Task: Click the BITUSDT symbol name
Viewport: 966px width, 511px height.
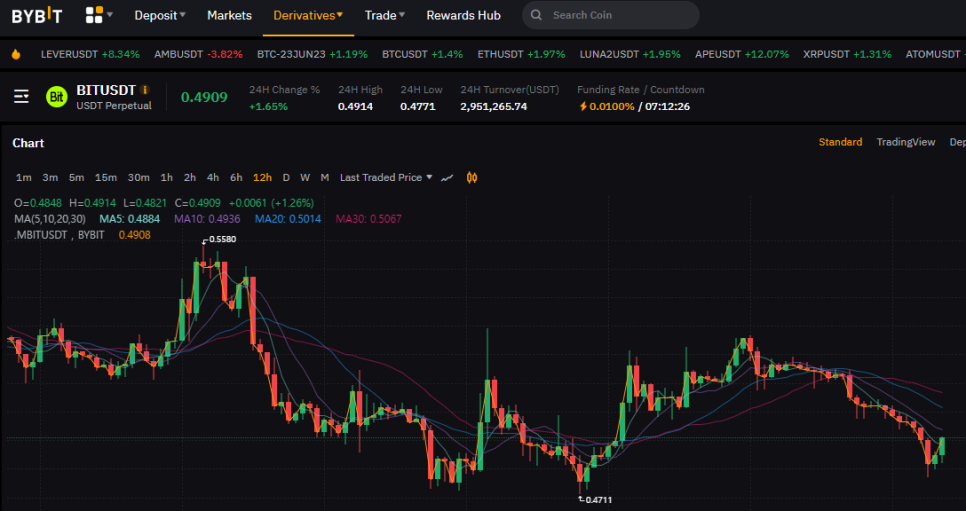Action: pyautogui.click(x=105, y=90)
